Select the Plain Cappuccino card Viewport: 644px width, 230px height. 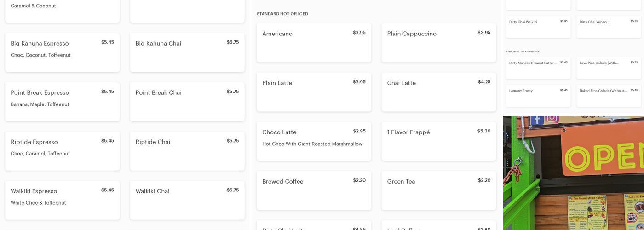tap(438, 43)
